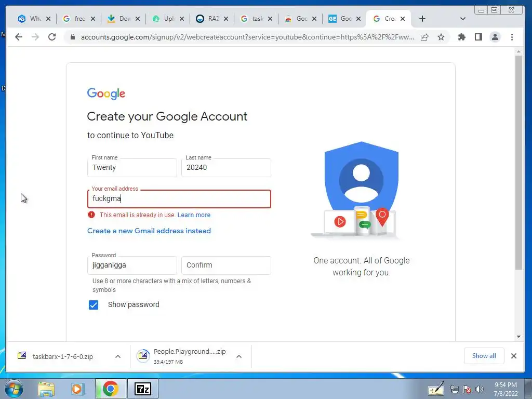The height and width of the screenshot is (399, 532).
Task: Close the 'free' tab
Action: (92, 19)
